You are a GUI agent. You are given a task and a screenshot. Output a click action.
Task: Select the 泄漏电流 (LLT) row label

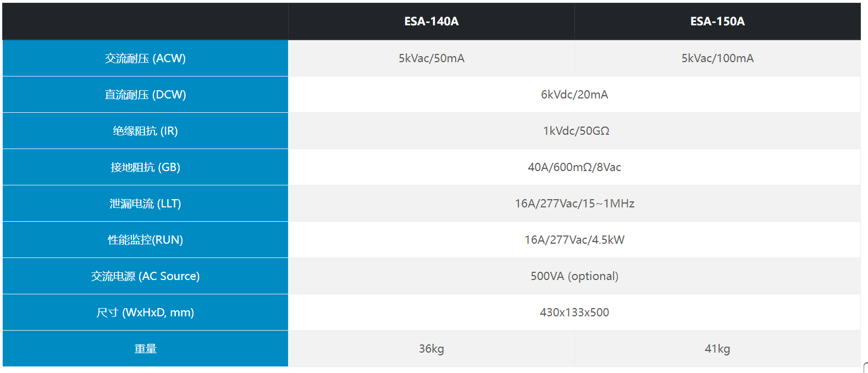(146, 204)
